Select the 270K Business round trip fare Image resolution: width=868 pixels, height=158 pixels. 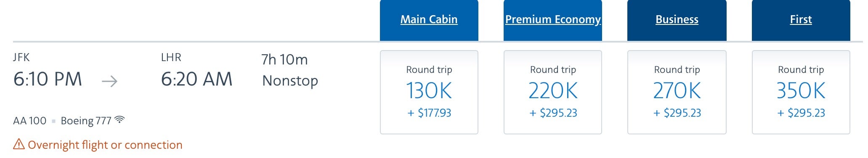pos(677,92)
